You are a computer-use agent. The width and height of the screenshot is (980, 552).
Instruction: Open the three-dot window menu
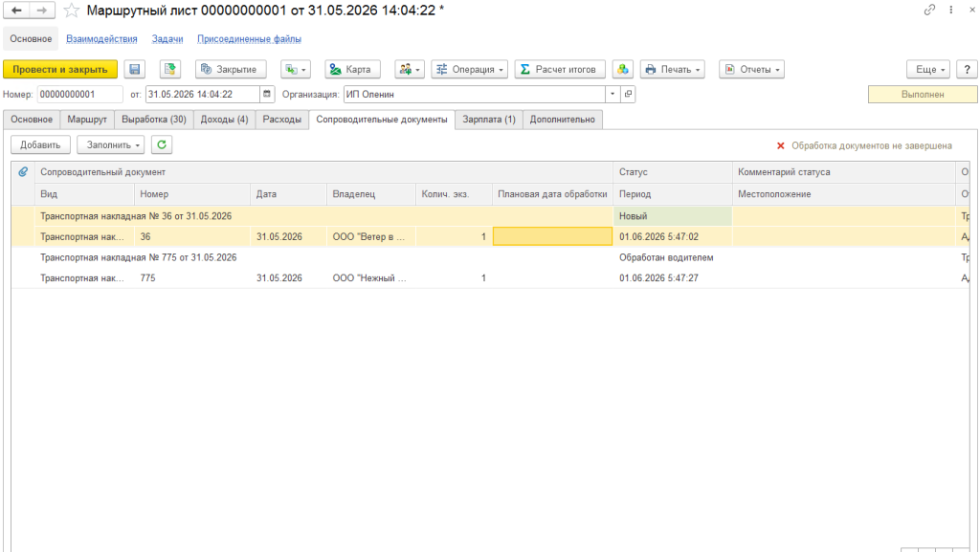(x=950, y=10)
